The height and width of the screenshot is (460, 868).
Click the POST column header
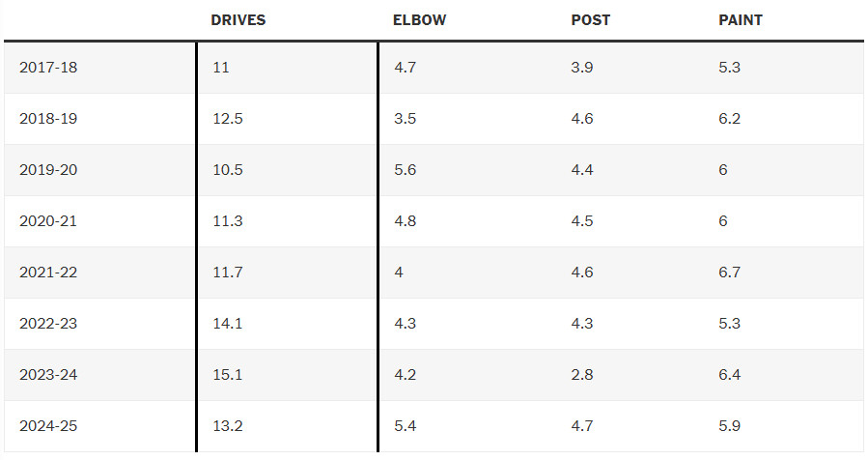590,20
